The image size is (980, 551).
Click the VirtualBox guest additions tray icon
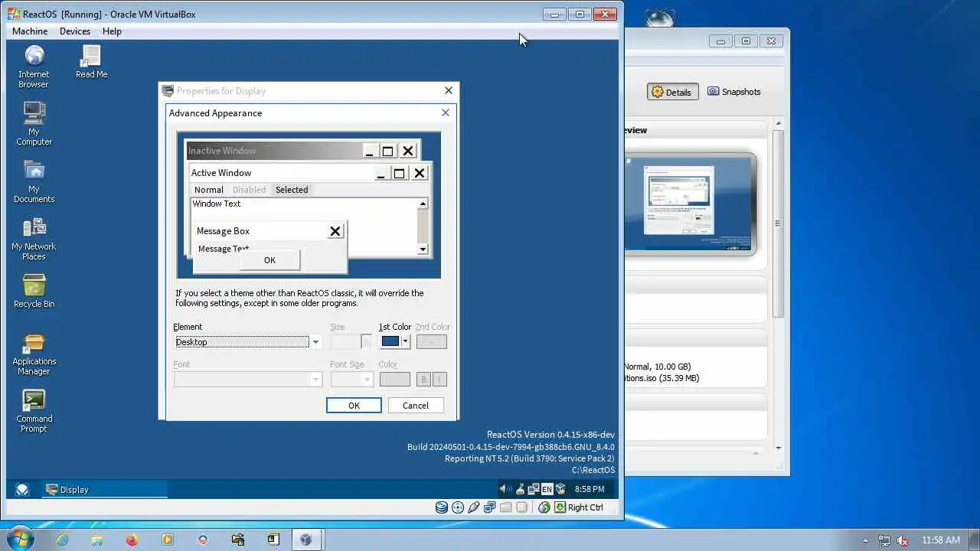(x=560, y=489)
